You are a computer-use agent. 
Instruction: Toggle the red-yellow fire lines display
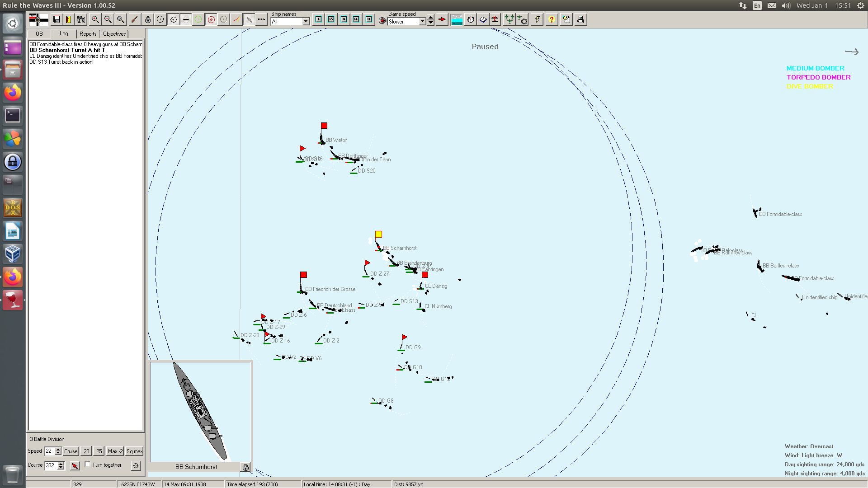[x=236, y=19]
